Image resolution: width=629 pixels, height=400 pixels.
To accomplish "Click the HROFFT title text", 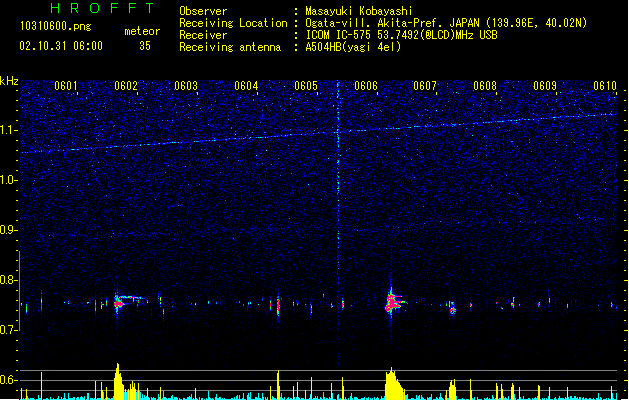I will tap(102, 8).
